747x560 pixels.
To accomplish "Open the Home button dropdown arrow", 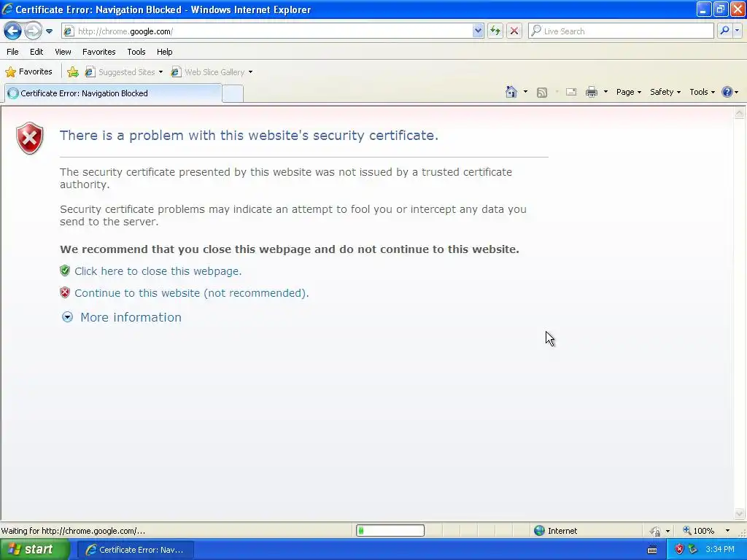I will (525, 92).
